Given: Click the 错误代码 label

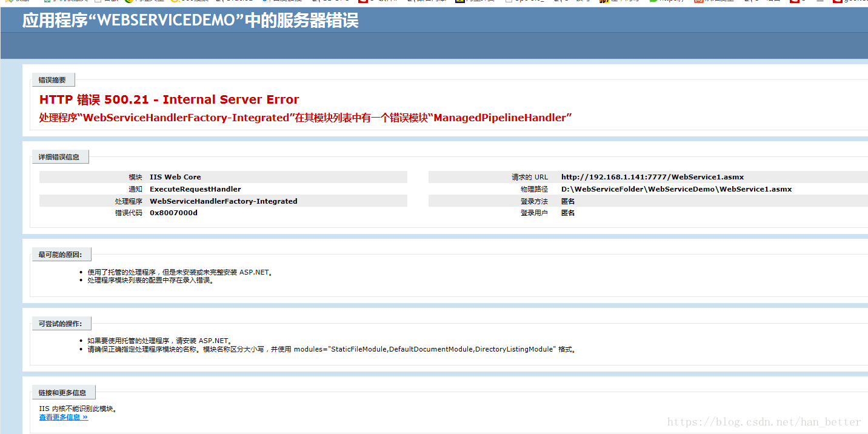Looking at the screenshot, I should pos(129,213).
